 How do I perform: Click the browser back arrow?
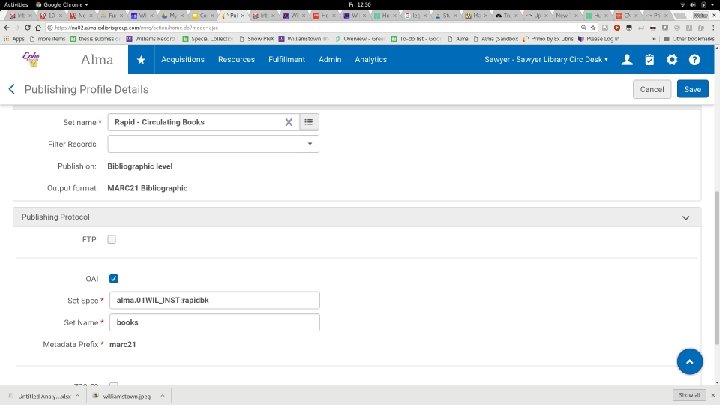6,28
